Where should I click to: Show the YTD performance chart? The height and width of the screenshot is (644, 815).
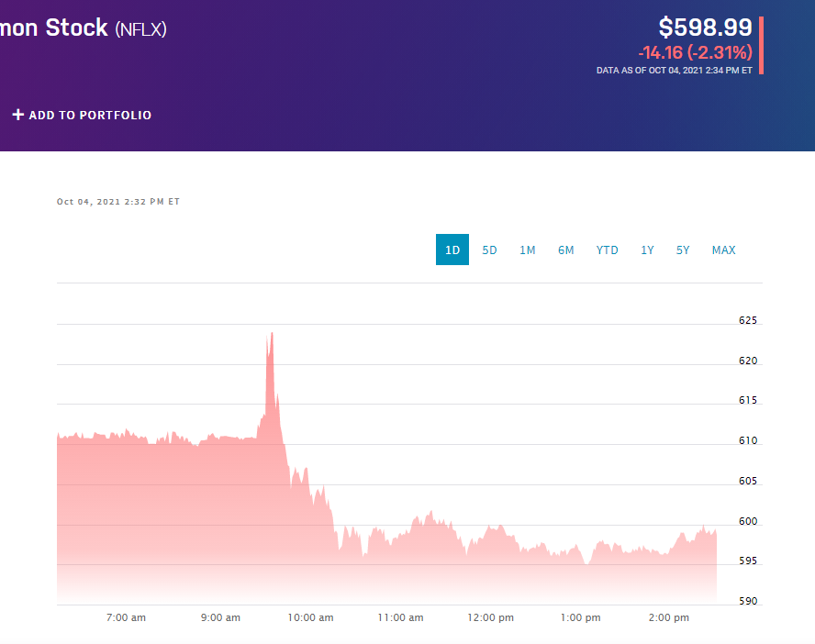pos(607,249)
